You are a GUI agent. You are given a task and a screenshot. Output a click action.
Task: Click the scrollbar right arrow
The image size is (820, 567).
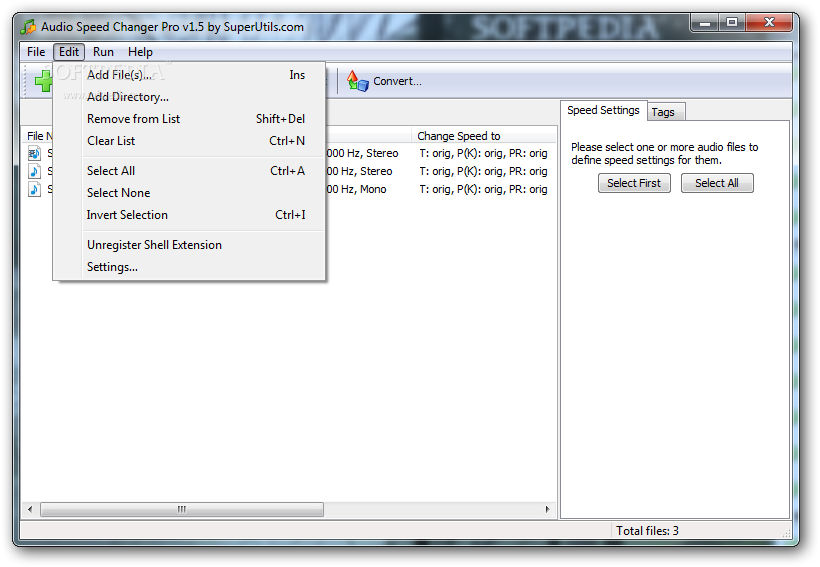[548, 509]
